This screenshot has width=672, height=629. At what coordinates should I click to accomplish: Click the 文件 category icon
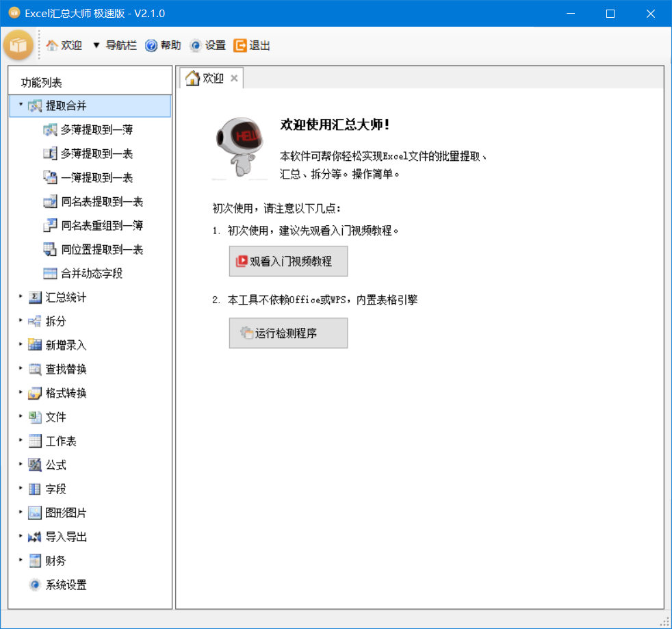[x=35, y=418]
